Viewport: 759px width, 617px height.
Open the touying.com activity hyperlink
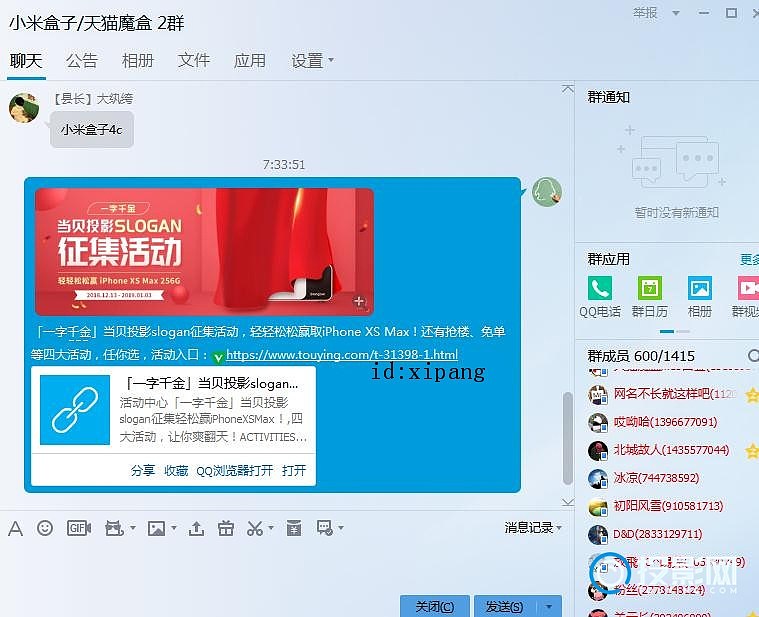(x=342, y=355)
